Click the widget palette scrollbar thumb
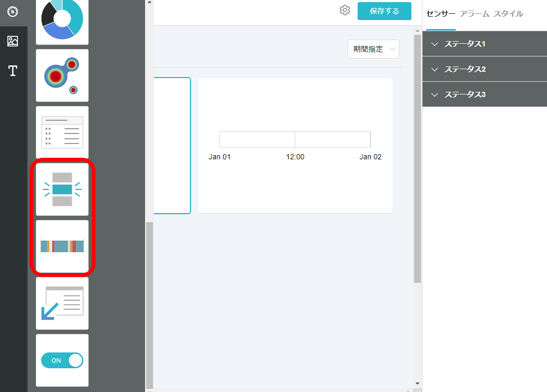Image resolution: width=547 pixels, height=392 pixels. (149, 305)
